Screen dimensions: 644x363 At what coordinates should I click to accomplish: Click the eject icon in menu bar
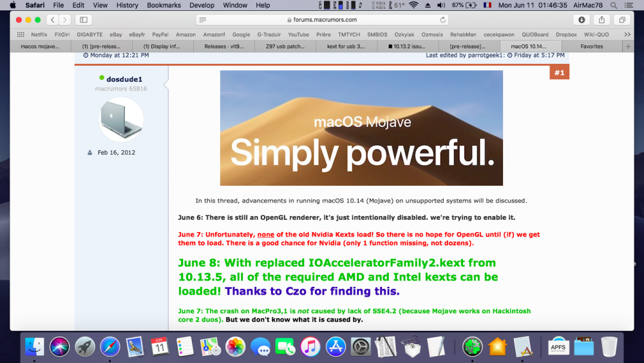pos(428,5)
